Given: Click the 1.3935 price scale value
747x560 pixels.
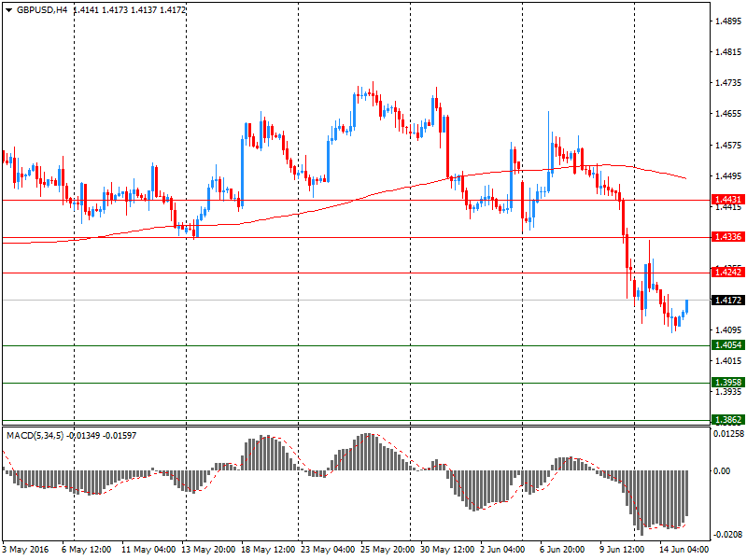Looking at the screenshot, I should tap(728, 392).
